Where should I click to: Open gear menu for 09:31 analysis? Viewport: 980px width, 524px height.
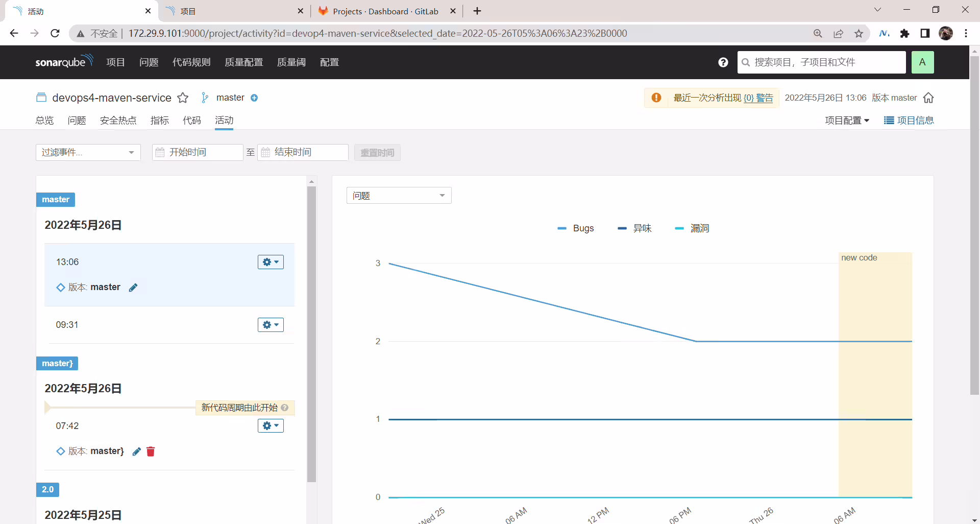(271, 325)
